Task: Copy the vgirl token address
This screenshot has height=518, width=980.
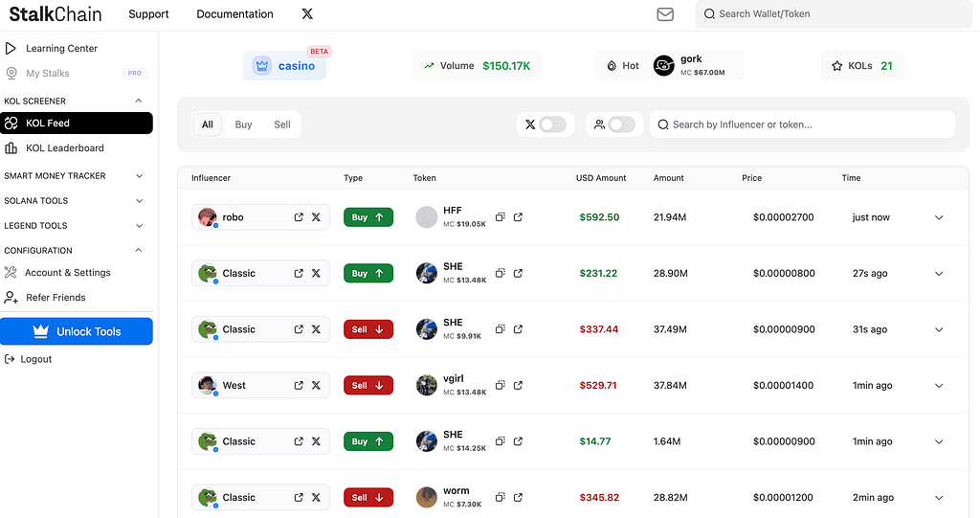Action: pyautogui.click(x=500, y=385)
